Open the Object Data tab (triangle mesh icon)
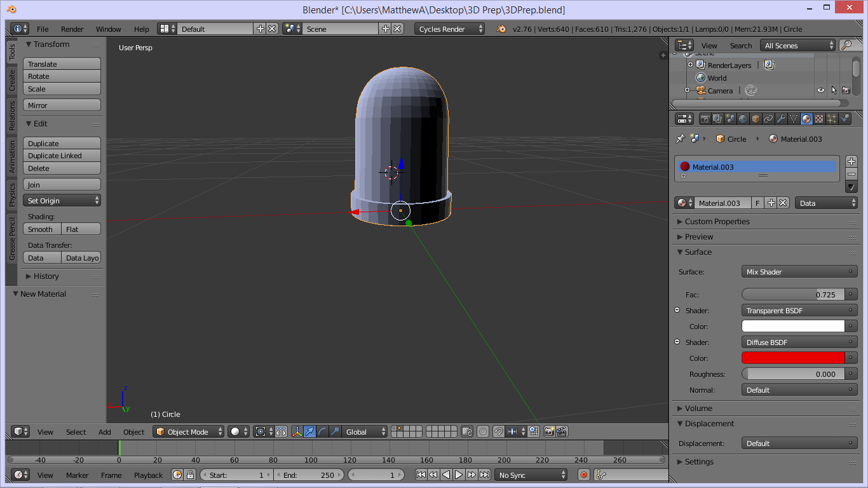This screenshot has width=868, height=488. [x=794, y=119]
